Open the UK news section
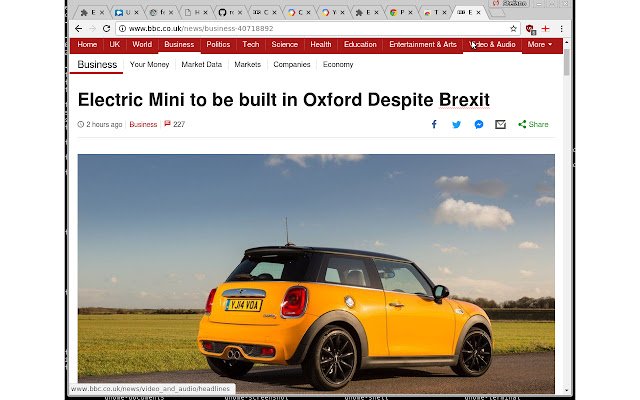640x400 pixels. pos(115,44)
